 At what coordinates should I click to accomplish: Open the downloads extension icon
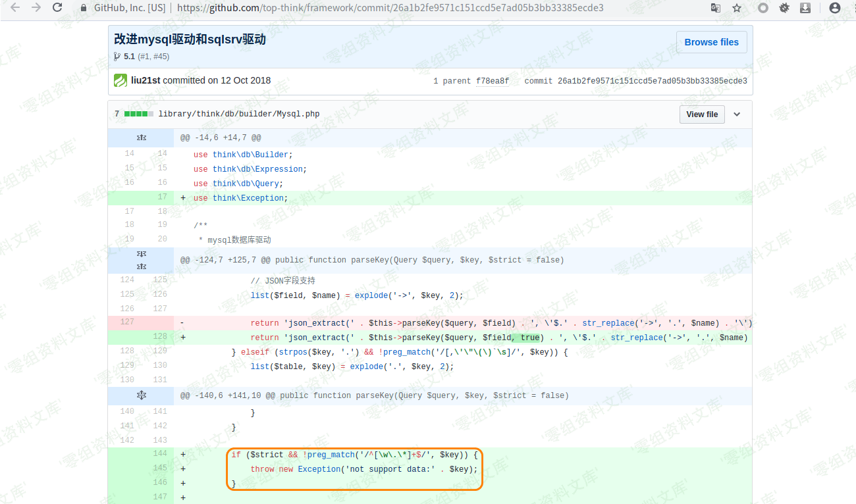(x=805, y=8)
